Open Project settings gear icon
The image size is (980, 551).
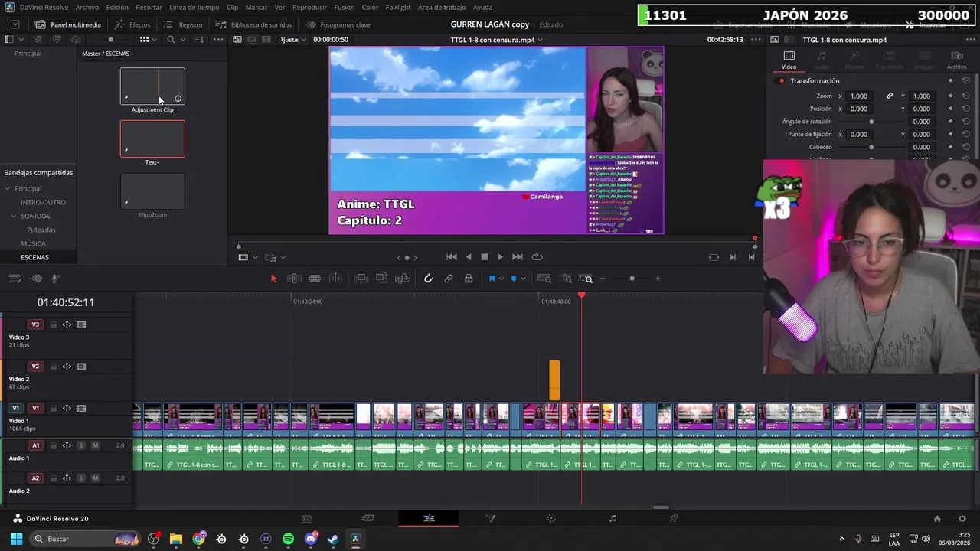963,519
